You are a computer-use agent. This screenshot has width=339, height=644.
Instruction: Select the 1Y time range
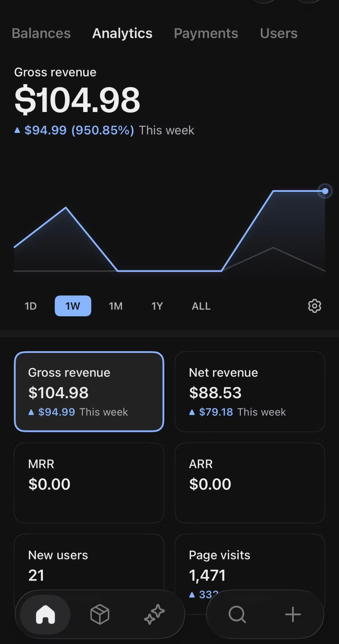157,306
